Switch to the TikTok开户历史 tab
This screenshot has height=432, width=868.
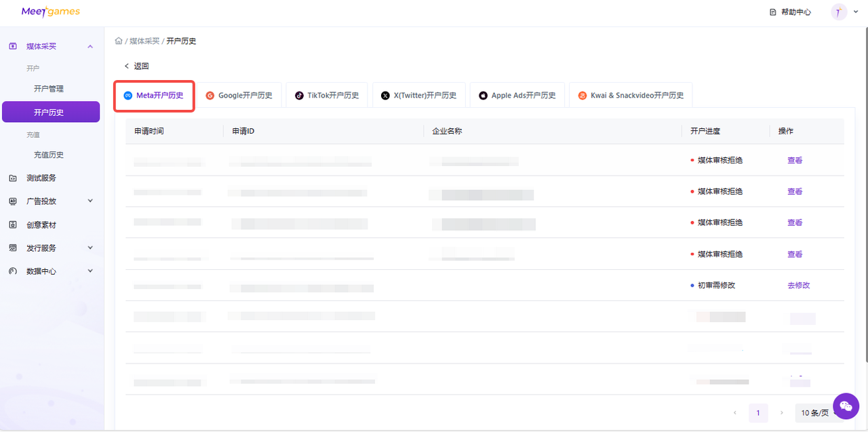[327, 96]
